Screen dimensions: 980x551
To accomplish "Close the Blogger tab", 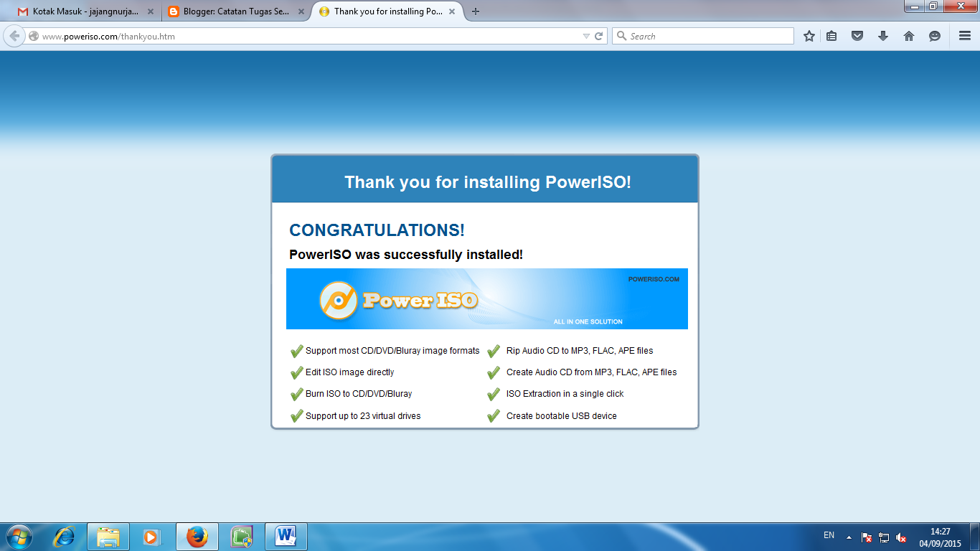I will tap(301, 11).
